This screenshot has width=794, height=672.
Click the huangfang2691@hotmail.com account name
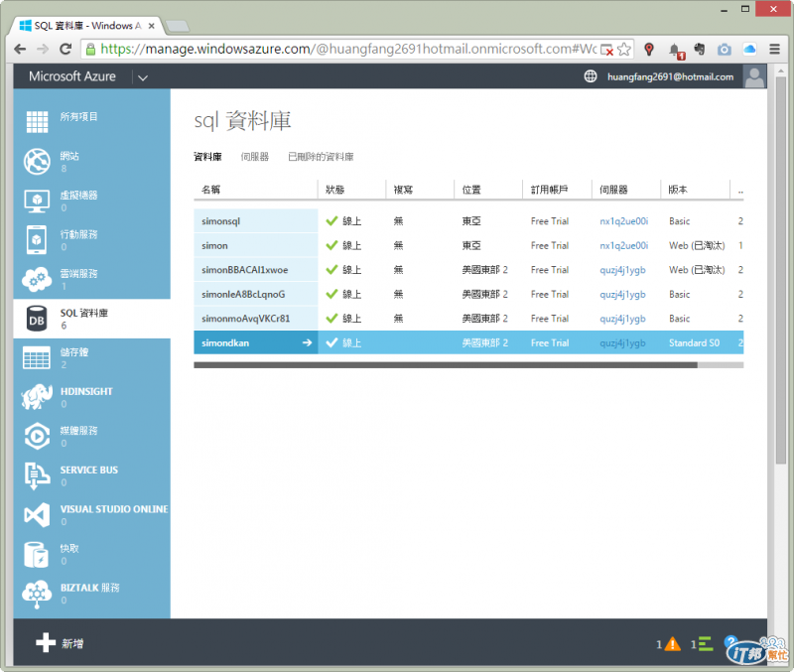click(671, 77)
